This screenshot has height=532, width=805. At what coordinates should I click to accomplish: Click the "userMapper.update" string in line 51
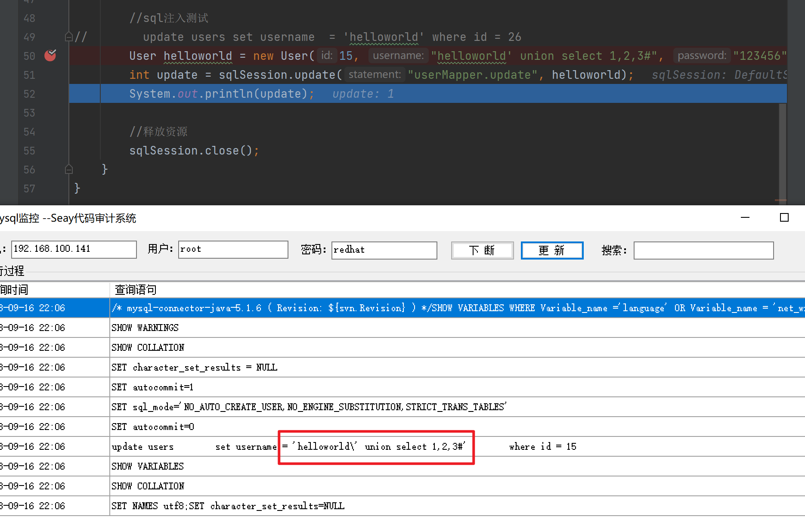(x=472, y=75)
